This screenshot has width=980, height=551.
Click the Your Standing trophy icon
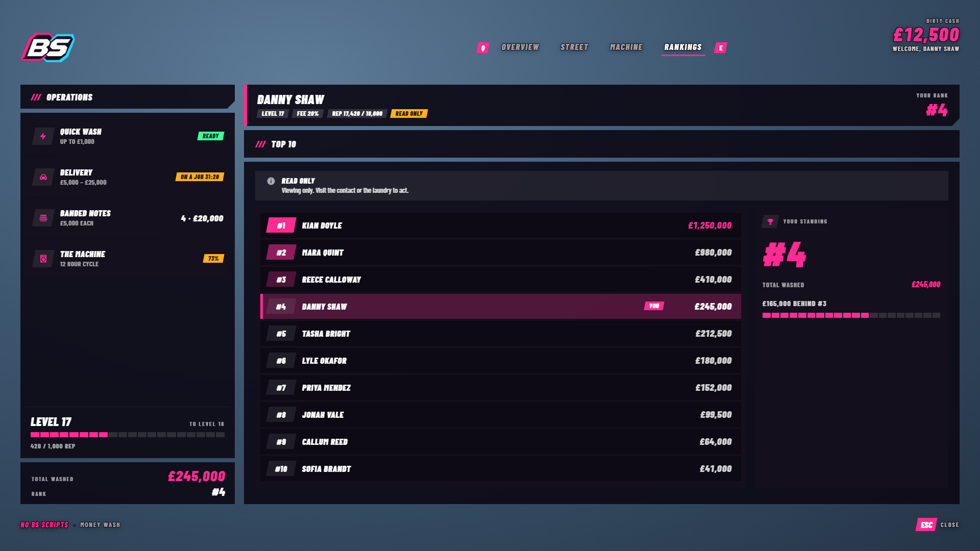(x=770, y=221)
